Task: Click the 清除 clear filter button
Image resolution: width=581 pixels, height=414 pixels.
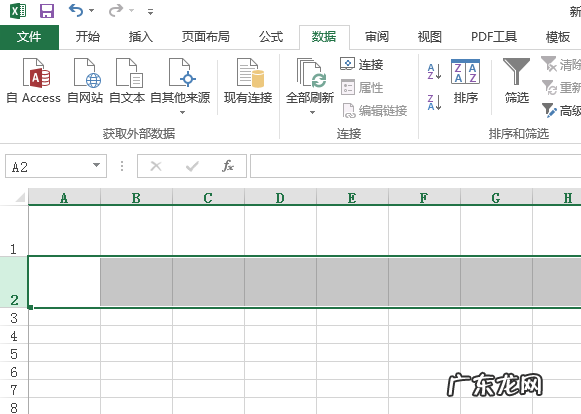Action: click(x=561, y=64)
